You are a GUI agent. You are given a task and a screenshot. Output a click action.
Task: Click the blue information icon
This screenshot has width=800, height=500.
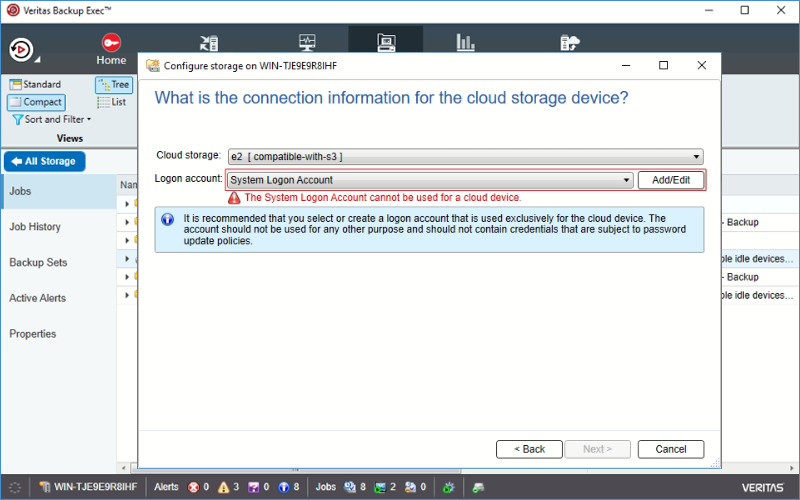[167, 219]
